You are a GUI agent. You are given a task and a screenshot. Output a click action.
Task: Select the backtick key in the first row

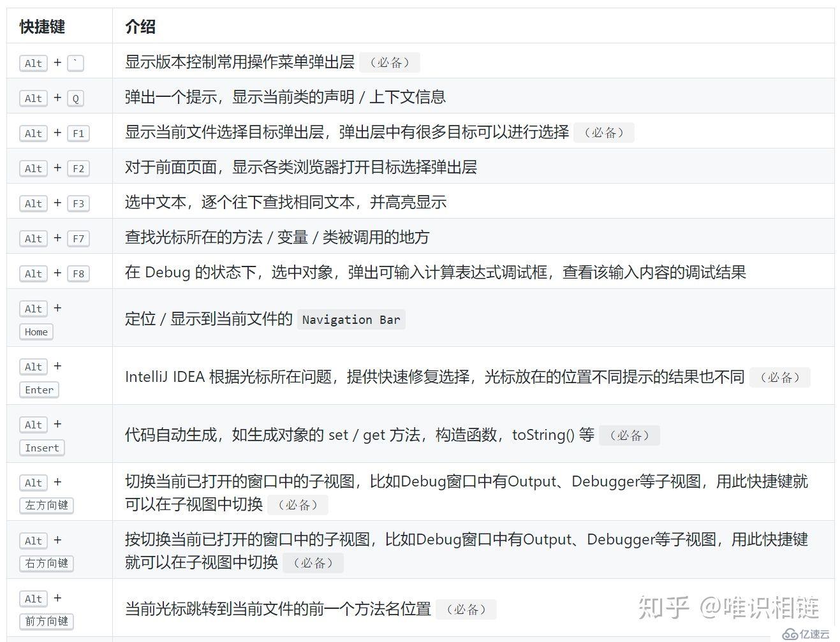pos(75,63)
